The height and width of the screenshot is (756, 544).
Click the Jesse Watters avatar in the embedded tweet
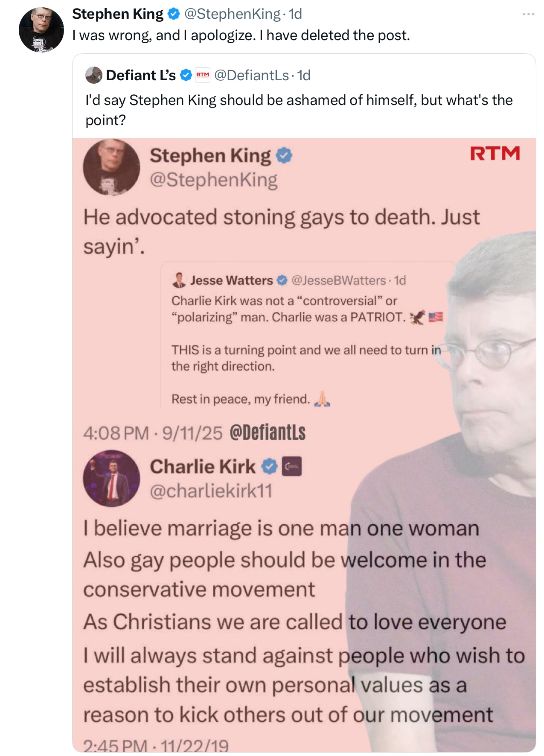179,280
